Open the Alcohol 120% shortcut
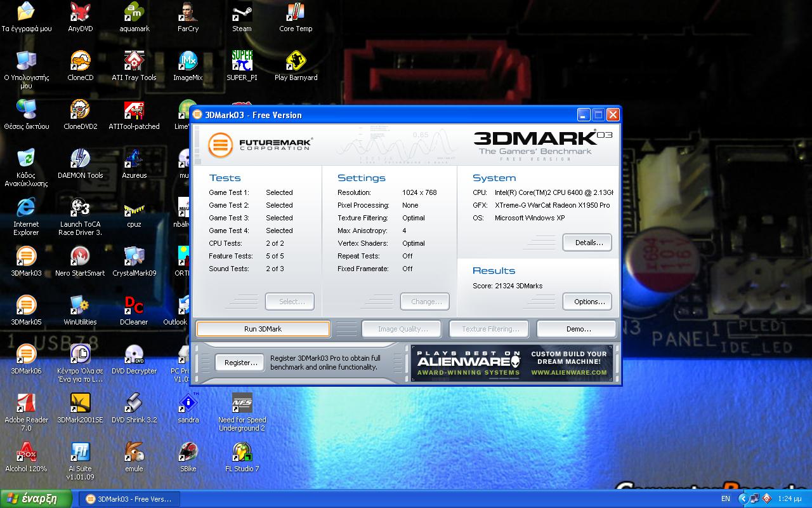This screenshot has width=812, height=508. pyautogui.click(x=26, y=457)
